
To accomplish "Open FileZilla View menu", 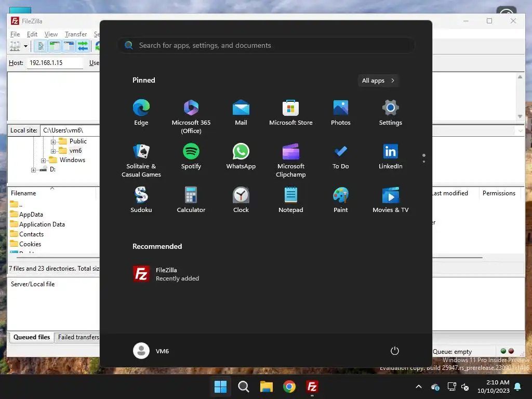I will pos(51,34).
